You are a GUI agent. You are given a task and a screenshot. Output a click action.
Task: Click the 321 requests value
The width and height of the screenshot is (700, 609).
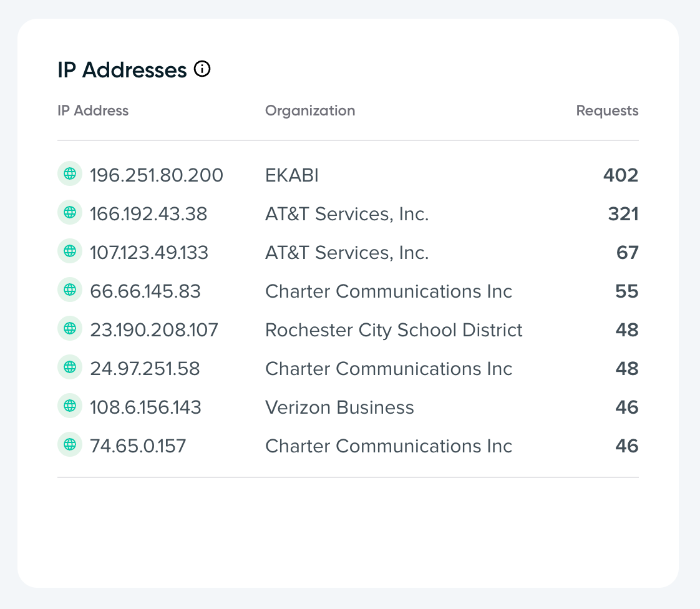[623, 214]
